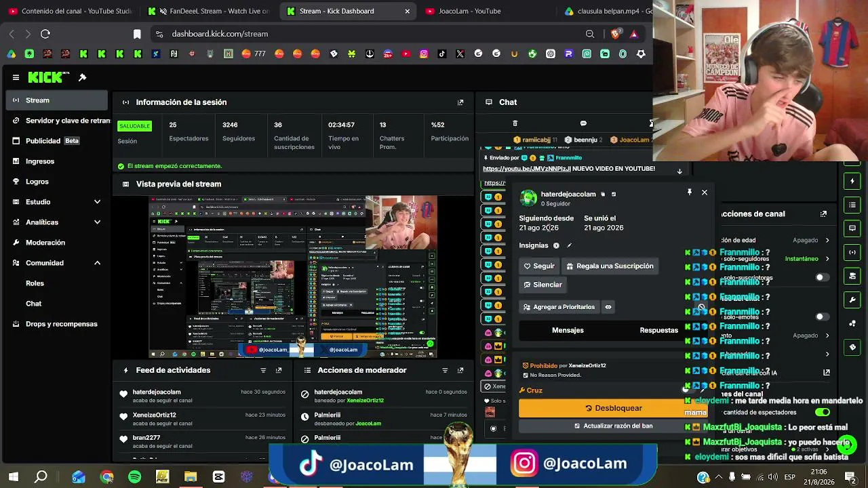
Task: Open Ingresos in the sidebar
Action: [57, 161]
